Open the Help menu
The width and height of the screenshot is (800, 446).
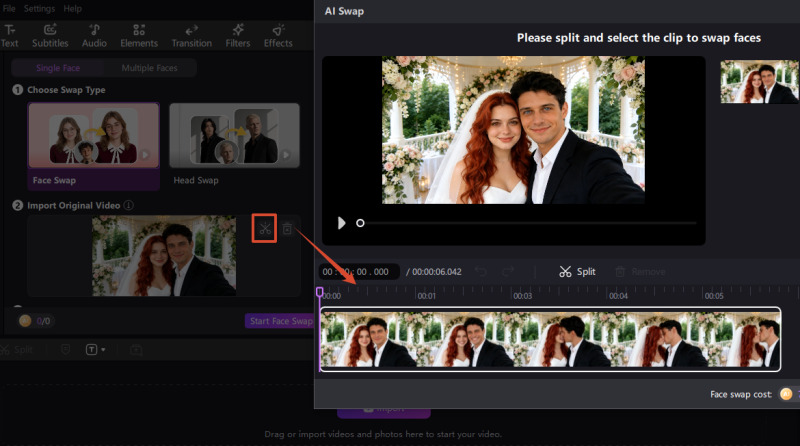click(x=72, y=9)
